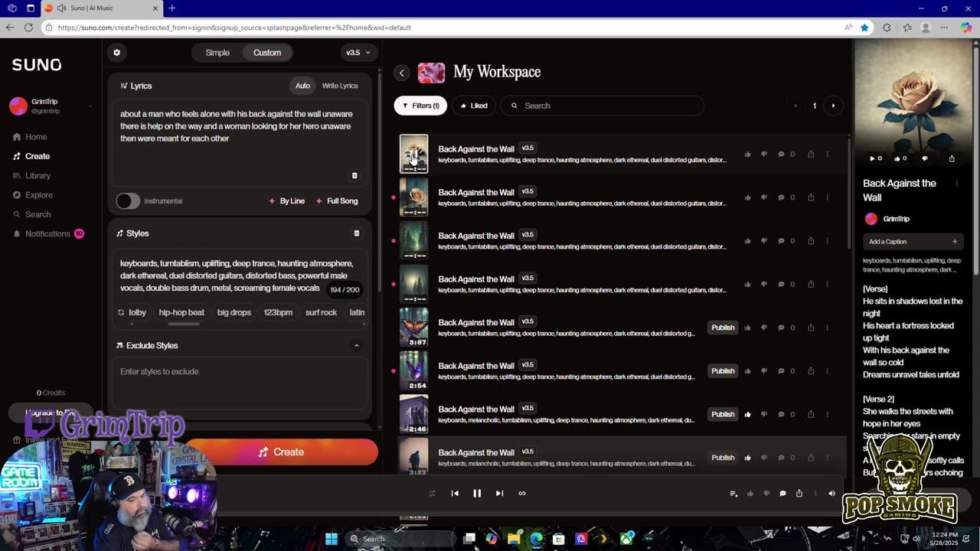Open Explore in the sidebar
The width and height of the screenshot is (980, 551).
pyautogui.click(x=39, y=195)
